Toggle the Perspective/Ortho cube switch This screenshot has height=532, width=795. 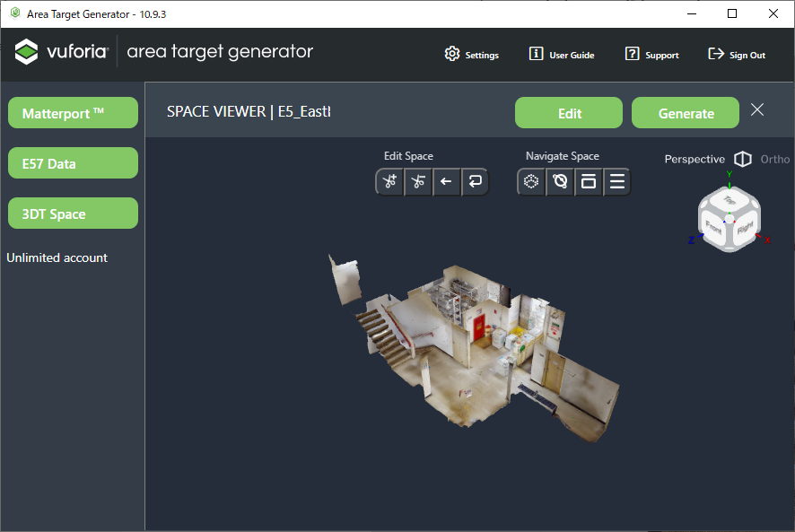(742, 159)
